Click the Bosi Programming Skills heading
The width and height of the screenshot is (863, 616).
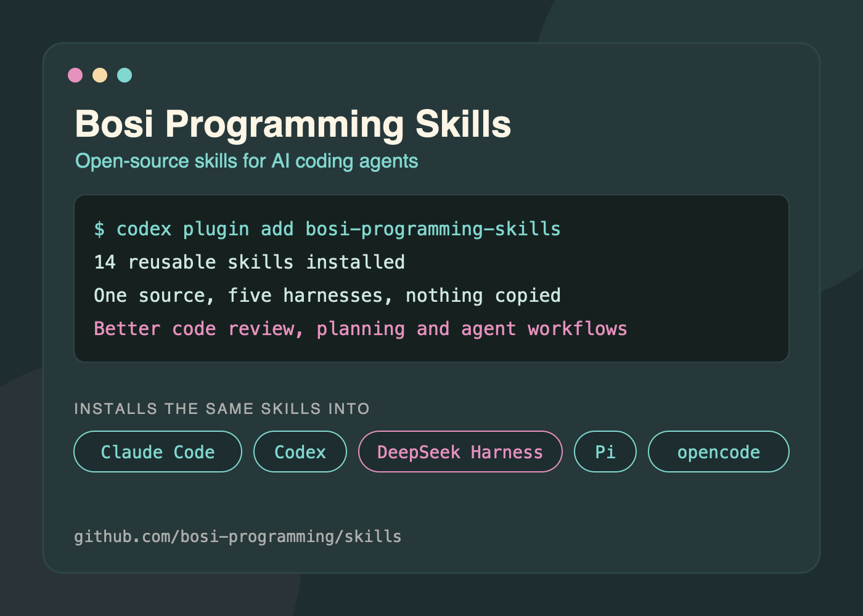coord(293,124)
